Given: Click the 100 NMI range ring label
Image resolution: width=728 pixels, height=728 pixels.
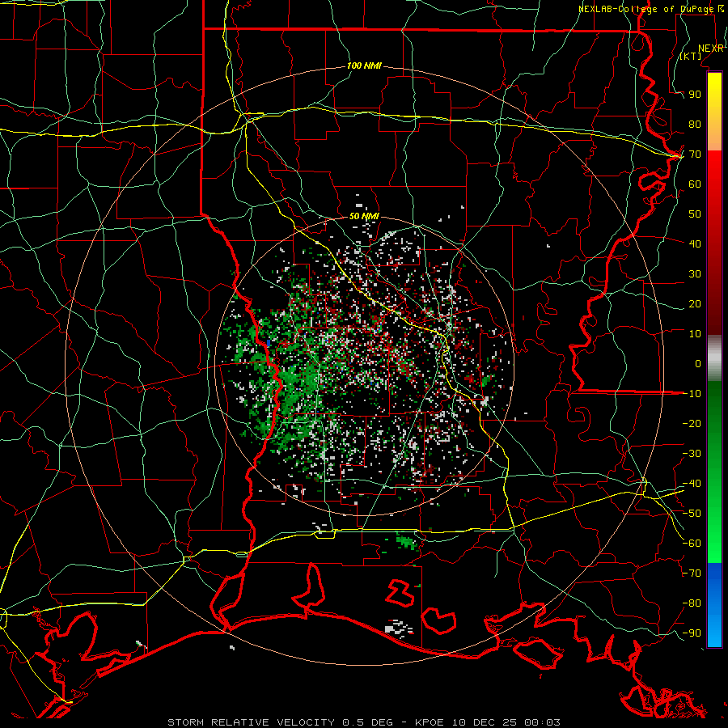Looking at the screenshot, I should tap(364, 66).
